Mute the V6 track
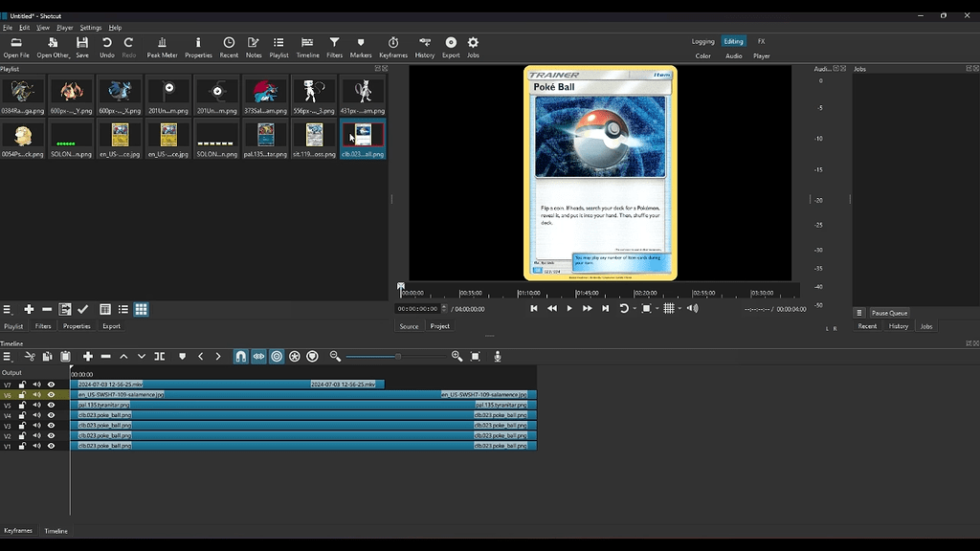This screenshot has width=980, height=551. click(37, 393)
